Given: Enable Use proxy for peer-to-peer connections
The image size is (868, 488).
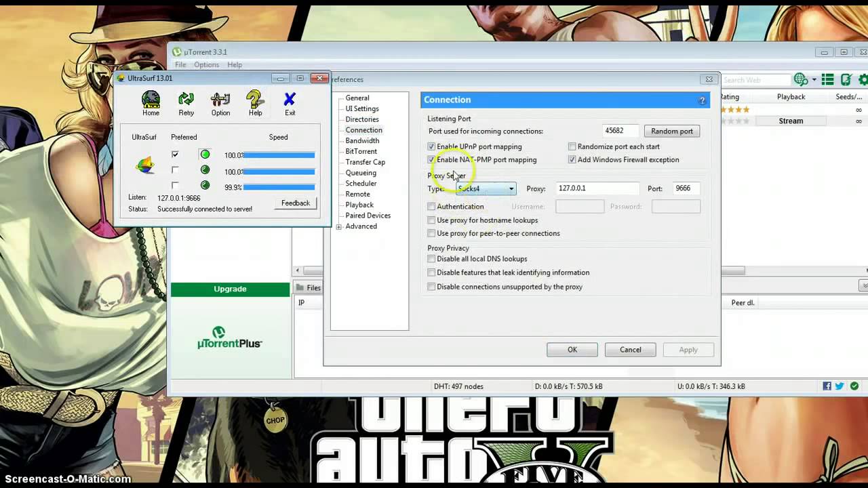Looking at the screenshot, I should 431,233.
